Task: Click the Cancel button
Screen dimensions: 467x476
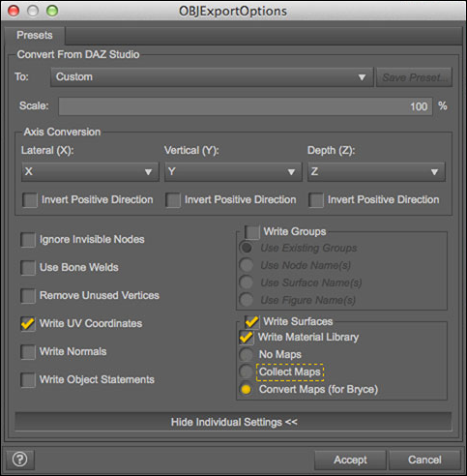Action: tap(424, 460)
